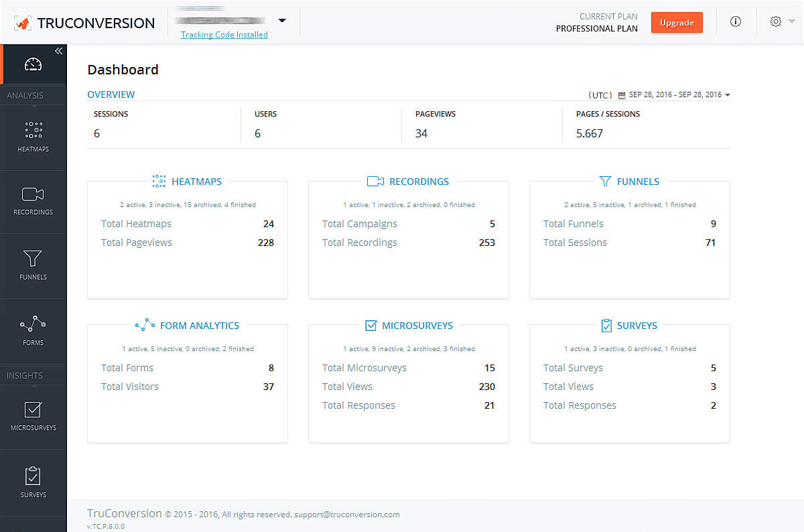Collapse the sidebar with double chevron
This screenshot has width=804, height=532.
click(58, 51)
